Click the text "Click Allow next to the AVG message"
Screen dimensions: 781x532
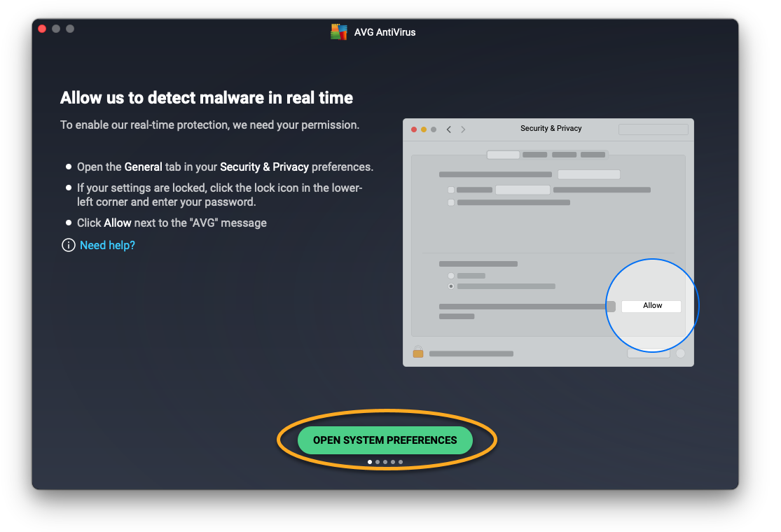(x=172, y=223)
